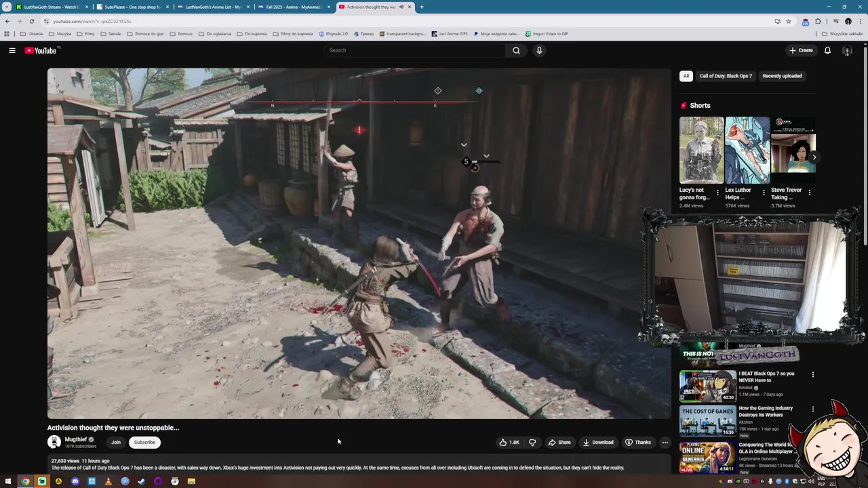Go to the YouTube home logo
This screenshot has height=488, width=868.
pos(42,51)
